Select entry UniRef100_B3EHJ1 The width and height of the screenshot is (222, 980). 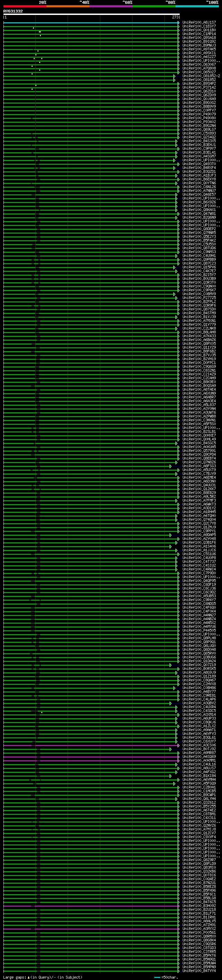click(x=199, y=145)
